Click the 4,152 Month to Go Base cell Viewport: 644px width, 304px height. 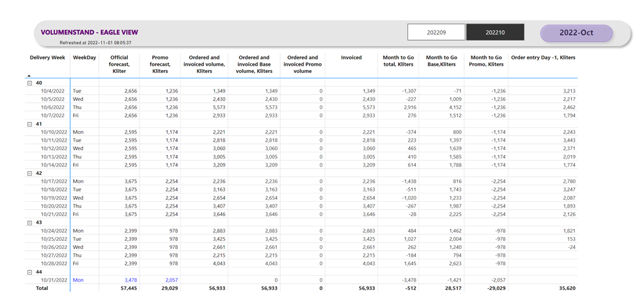pyautogui.click(x=455, y=107)
